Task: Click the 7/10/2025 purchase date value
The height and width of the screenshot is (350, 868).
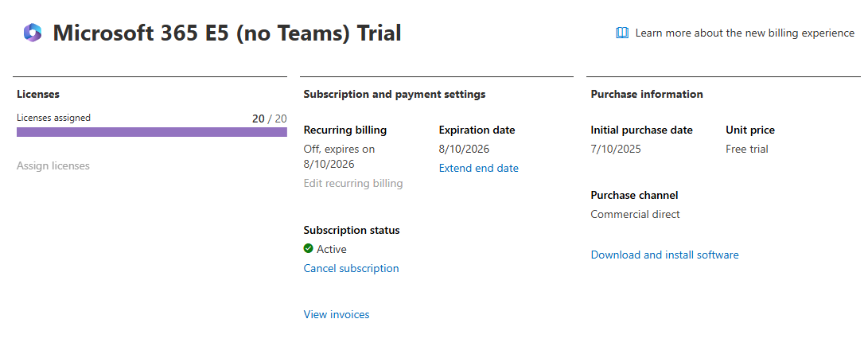Action: pos(616,149)
